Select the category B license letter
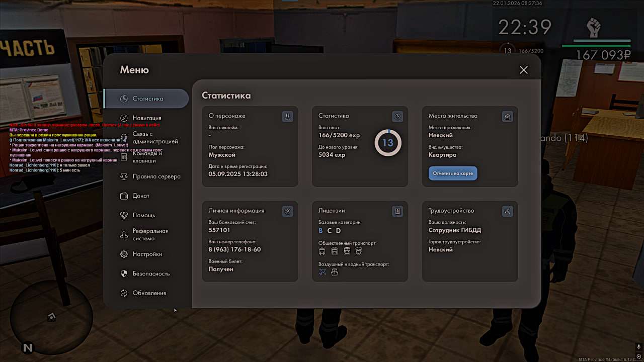Viewport: 644px width, 362px height. (320, 231)
